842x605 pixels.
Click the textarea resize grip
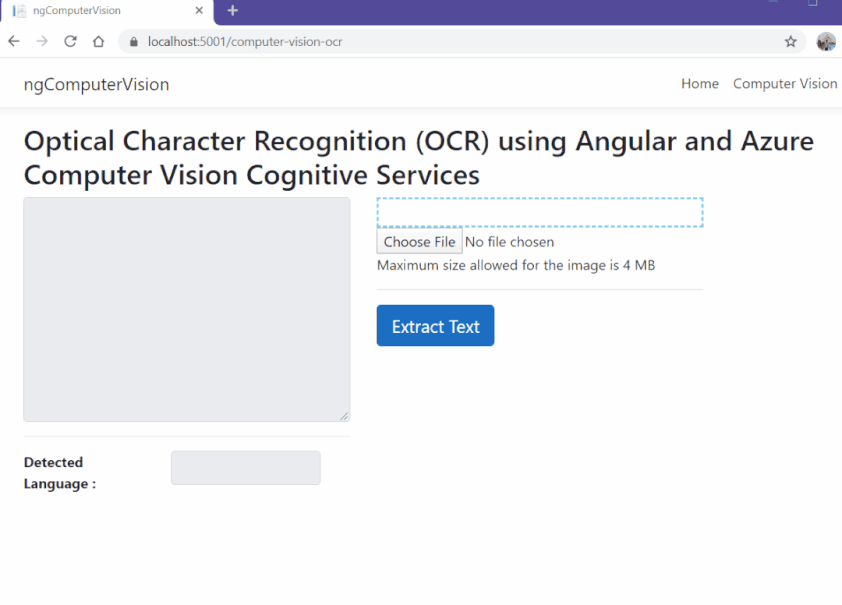pos(345,415)
